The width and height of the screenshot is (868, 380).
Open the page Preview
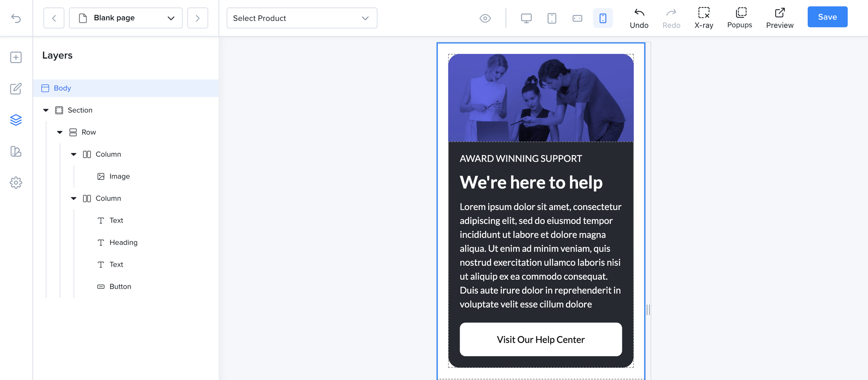point(780,18)
